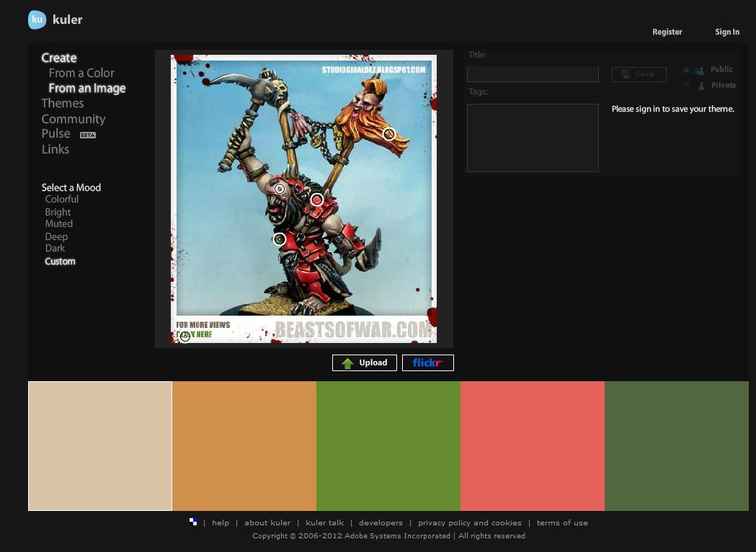Click the color picker circle on the orange beard
This screenshot has width=756, height=552.
click(x=388, y=133)
